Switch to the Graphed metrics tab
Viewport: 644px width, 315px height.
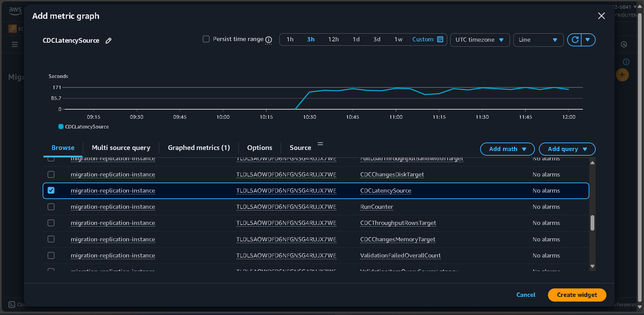coord(198,148)
